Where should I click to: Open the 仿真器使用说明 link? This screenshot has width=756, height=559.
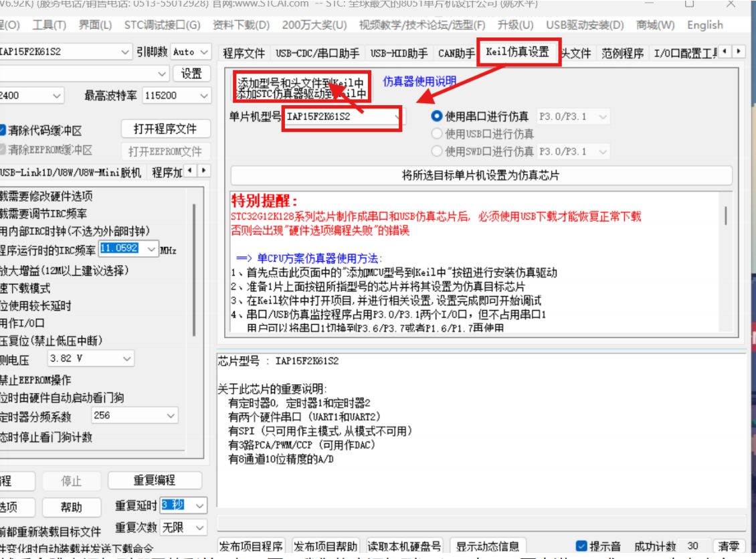pyautogui.click(x=419, y=81)
